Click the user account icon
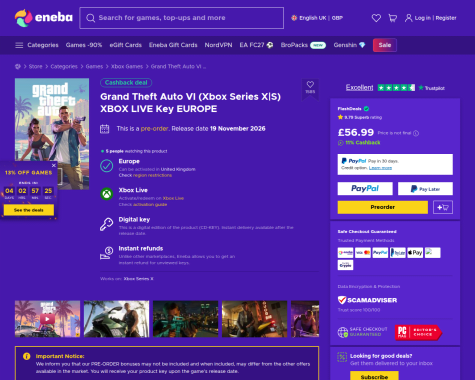Screen dimensions: 475x380 (408, 18)
